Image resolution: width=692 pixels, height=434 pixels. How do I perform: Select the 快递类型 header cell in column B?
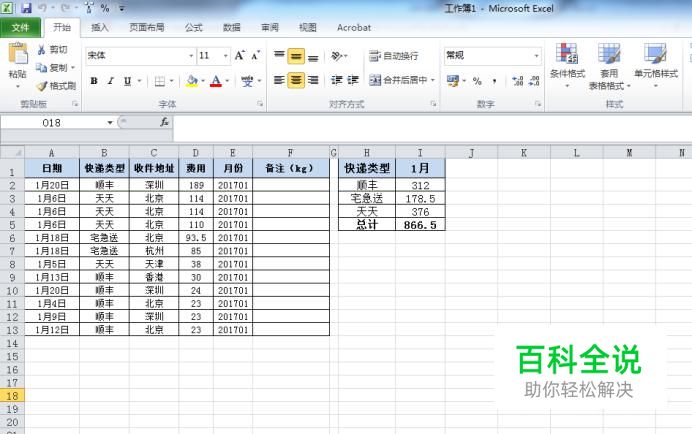tap(104, 168)
